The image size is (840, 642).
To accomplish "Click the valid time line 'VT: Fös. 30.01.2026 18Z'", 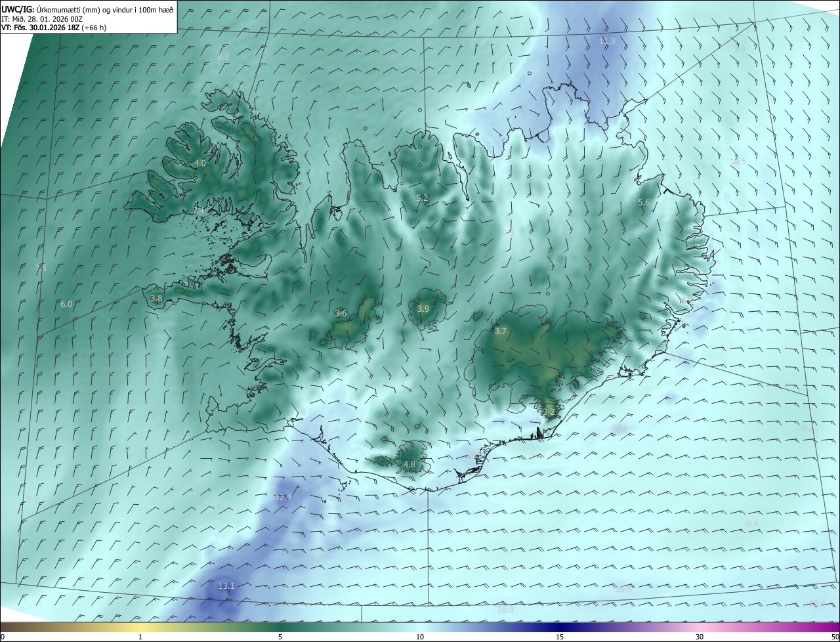I will pos(40,28).
